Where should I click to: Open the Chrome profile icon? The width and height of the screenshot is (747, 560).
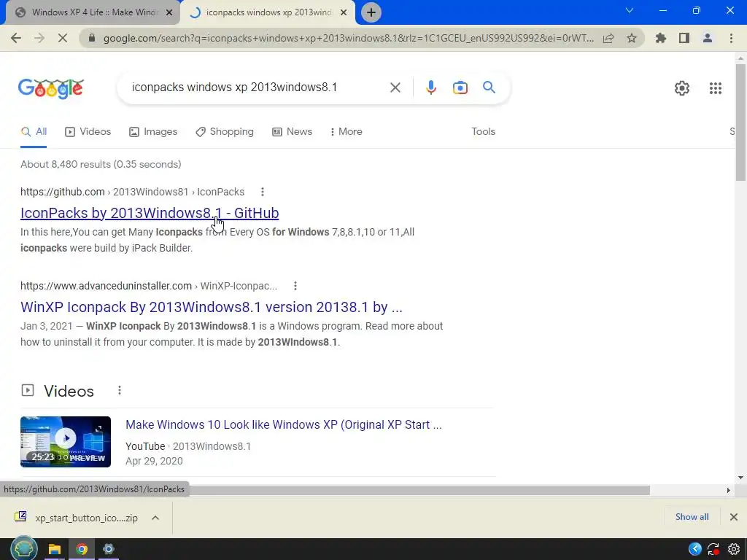[708, 38]
